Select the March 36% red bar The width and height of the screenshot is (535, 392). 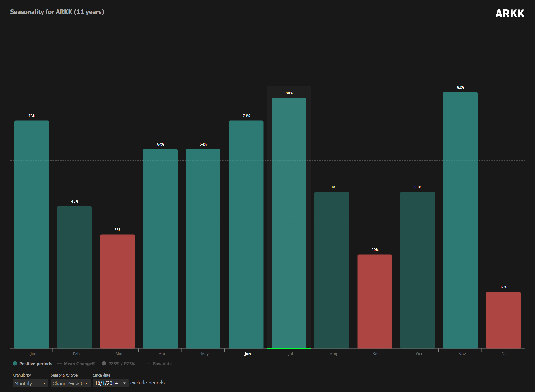pyautogui.click(x=118, y=291)
